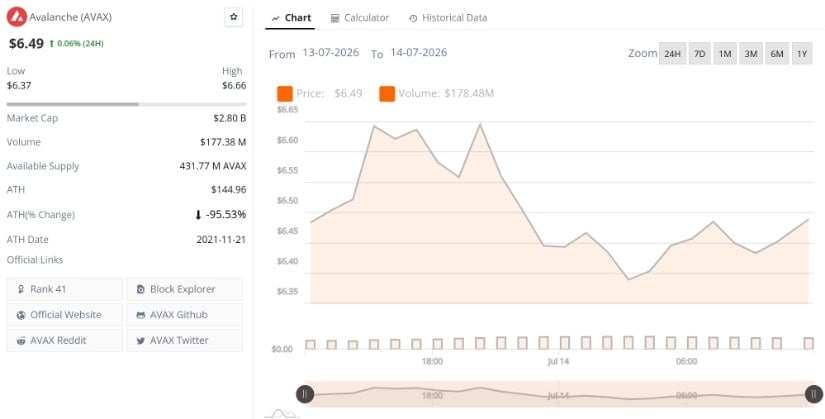Set the To date field 14-07-2026
Image resolution: width=825 pixels, height=419 pixels.
click(419, 53)
